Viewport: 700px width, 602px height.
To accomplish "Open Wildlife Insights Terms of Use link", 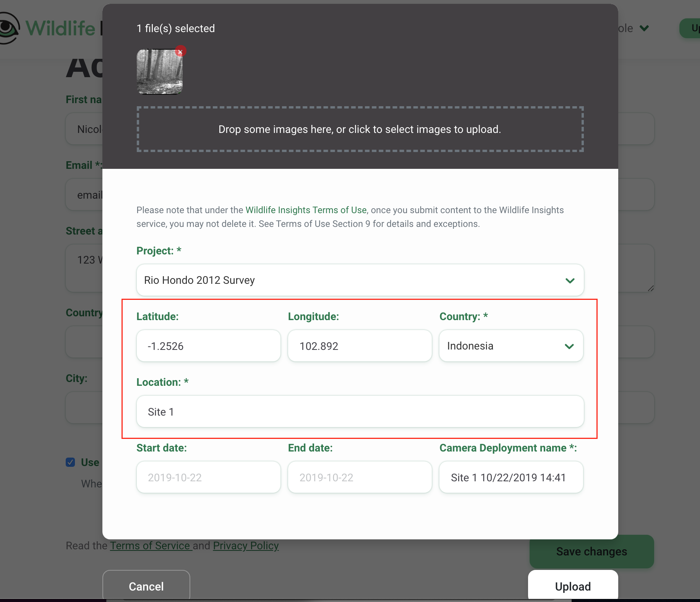I will click(306, 210).
